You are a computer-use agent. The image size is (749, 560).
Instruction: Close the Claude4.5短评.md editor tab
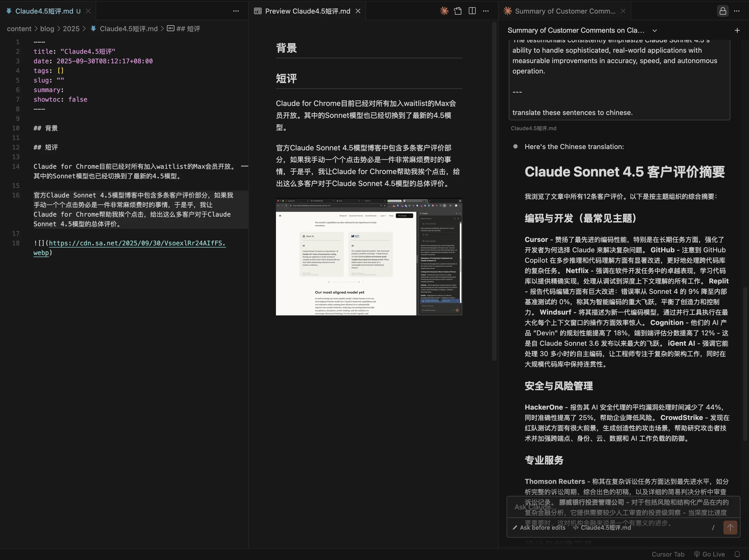pos(88,11)
